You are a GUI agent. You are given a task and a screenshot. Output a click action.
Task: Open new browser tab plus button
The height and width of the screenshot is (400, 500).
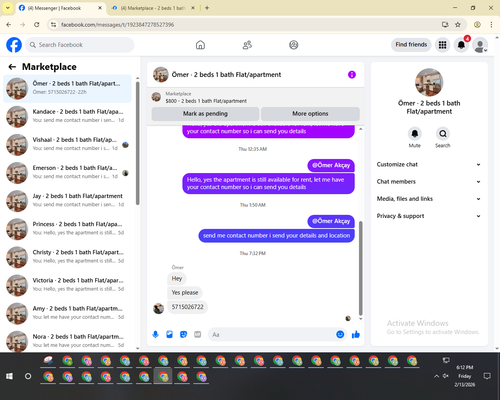click(x=207, y=8)
